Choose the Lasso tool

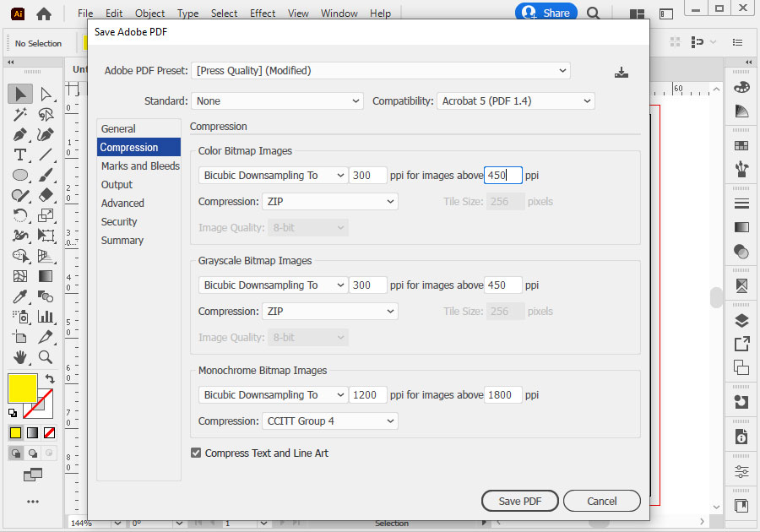[46, 114]
